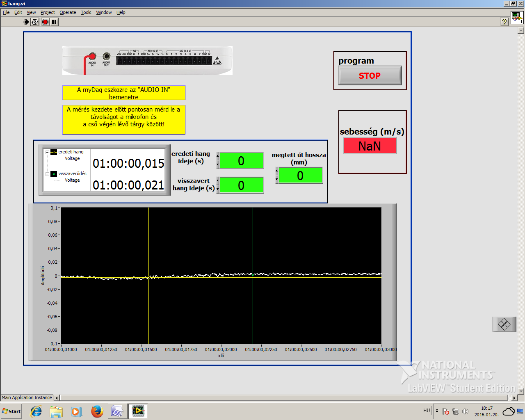525x420 pixels.
Task: Increment the 'eredeti hang ideje' value
Action: click(218, 156)
